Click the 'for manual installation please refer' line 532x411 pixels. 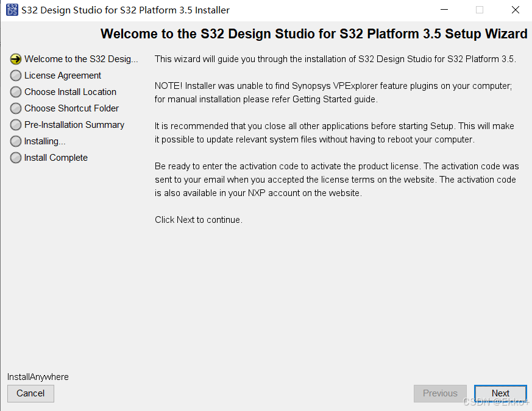(266, 99)
